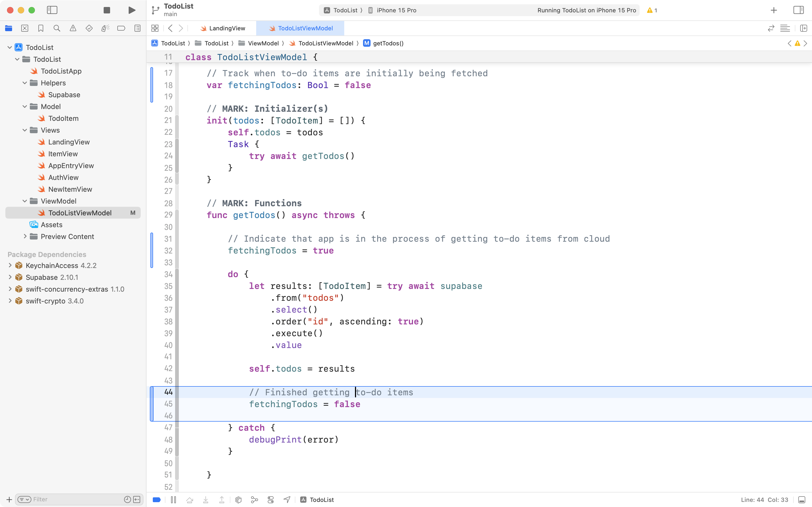Screen dimensions: 812x507
Task: Collapse the Views folder
Action: [24, 130]
